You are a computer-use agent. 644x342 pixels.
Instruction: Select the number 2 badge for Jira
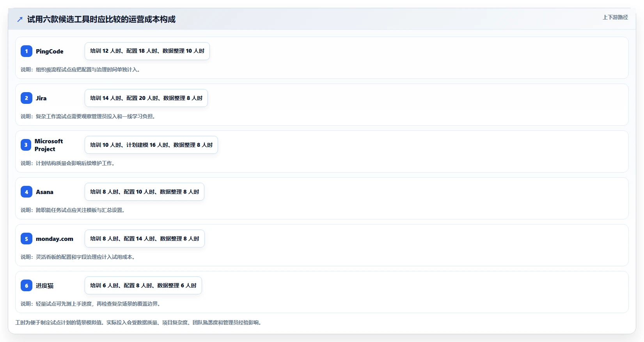27,98
